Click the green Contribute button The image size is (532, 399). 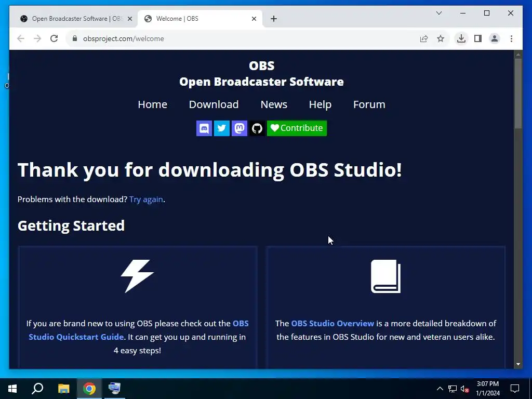point(297,128)
